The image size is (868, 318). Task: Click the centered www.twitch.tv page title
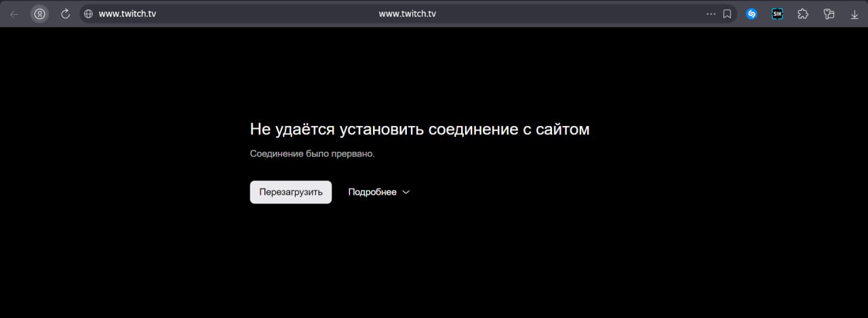[407, 14]
